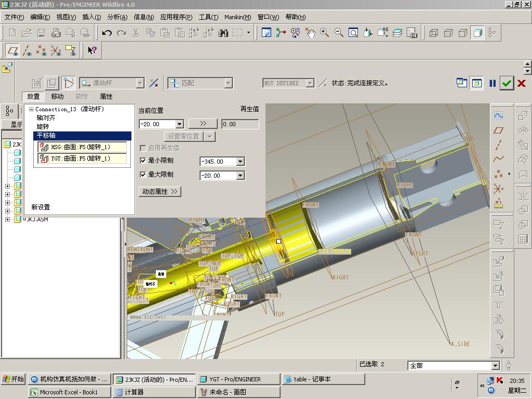The width and height of the screenshot is (532, 399).
Task: Switch to table - 记事本 in taskbar
Action: 323,379
